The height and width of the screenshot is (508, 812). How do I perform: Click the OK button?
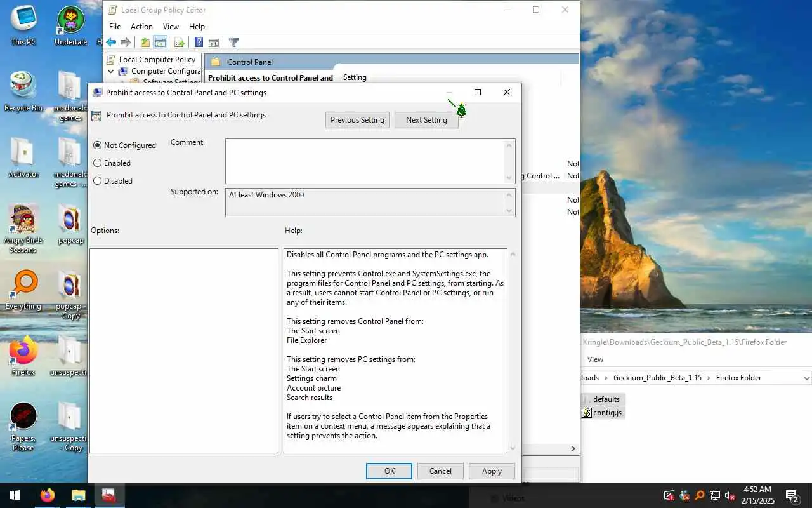(x=389, y=471)
